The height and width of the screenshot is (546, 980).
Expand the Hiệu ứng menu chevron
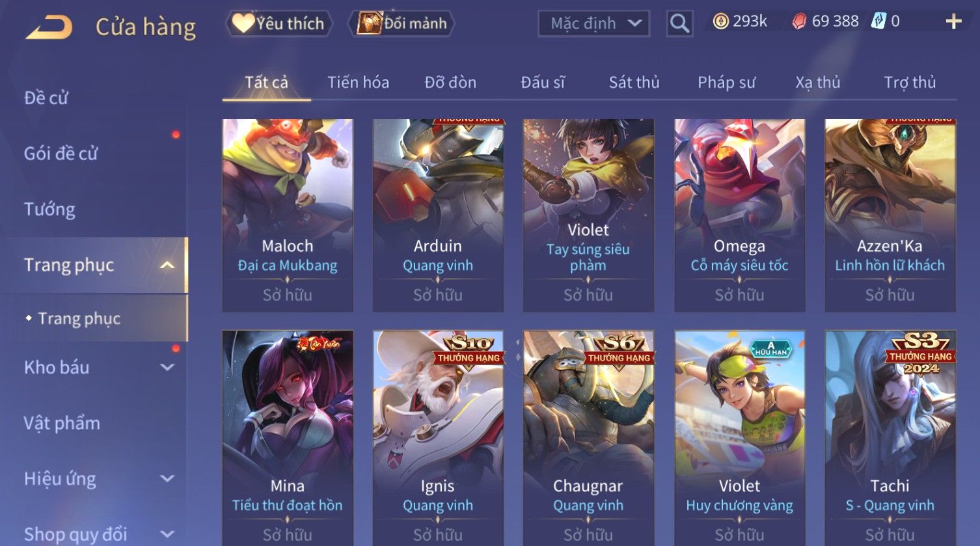tap(167, 478)
